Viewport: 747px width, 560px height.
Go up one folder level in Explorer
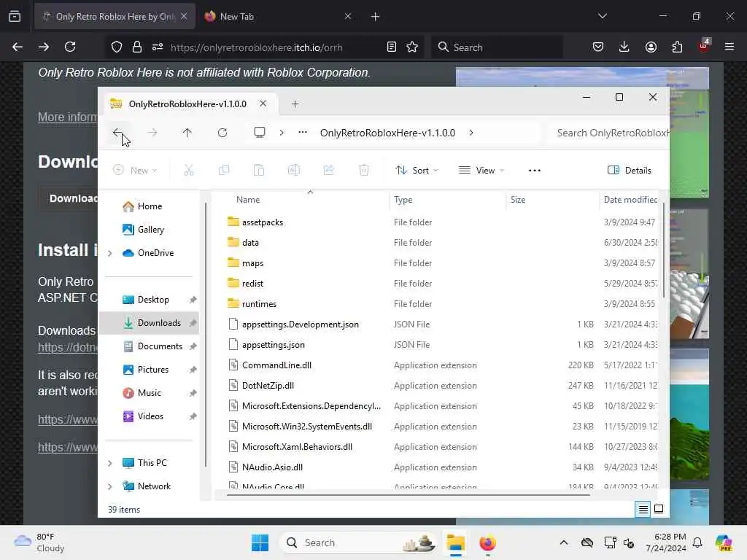pos(187,133)
